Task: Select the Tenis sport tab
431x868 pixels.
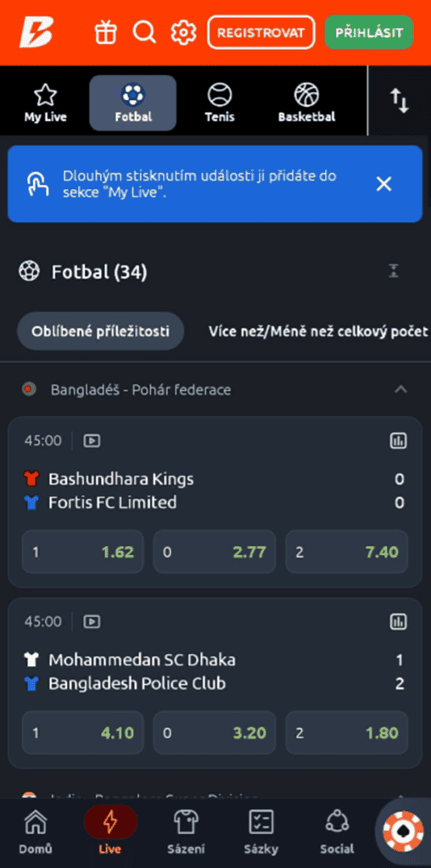Action: click(220, 103)
